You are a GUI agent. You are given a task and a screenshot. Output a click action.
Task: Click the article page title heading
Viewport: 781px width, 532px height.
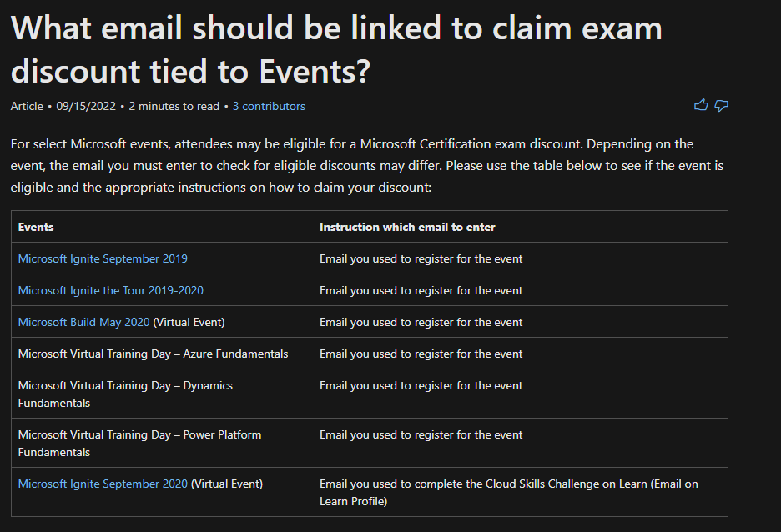pos(336,48)
